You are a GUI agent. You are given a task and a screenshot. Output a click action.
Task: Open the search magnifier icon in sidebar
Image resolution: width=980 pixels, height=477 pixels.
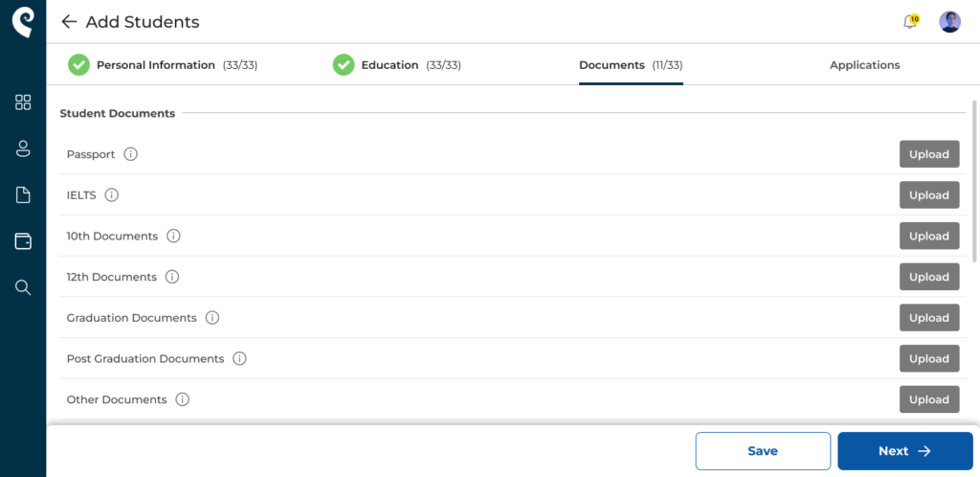(23, 287)
